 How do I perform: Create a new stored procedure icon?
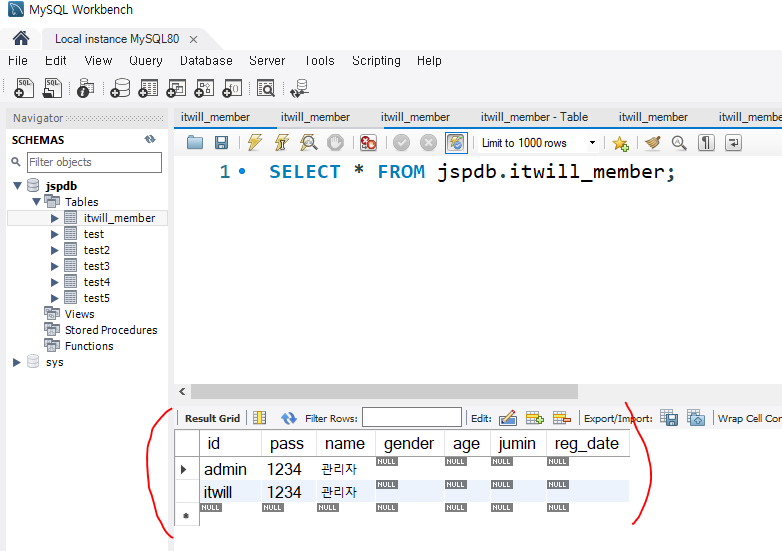point(204,88)
